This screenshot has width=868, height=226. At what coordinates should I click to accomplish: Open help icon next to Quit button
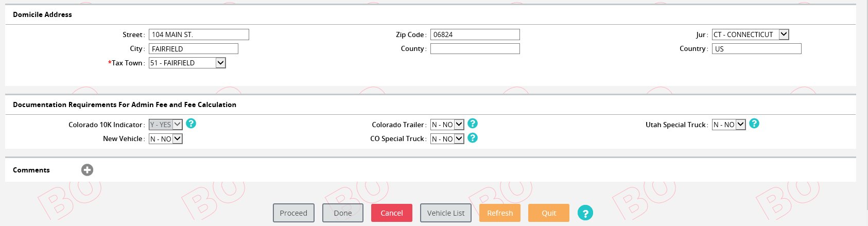(x=585, y=213)
